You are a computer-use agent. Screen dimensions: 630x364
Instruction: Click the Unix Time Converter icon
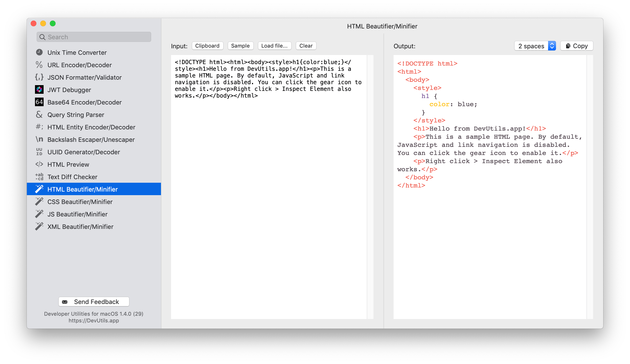39,52
